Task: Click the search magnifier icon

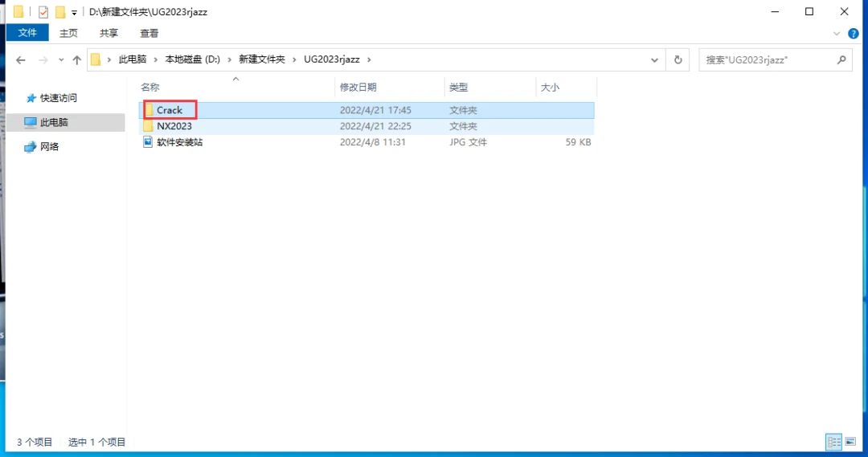Action: (841, 59)
